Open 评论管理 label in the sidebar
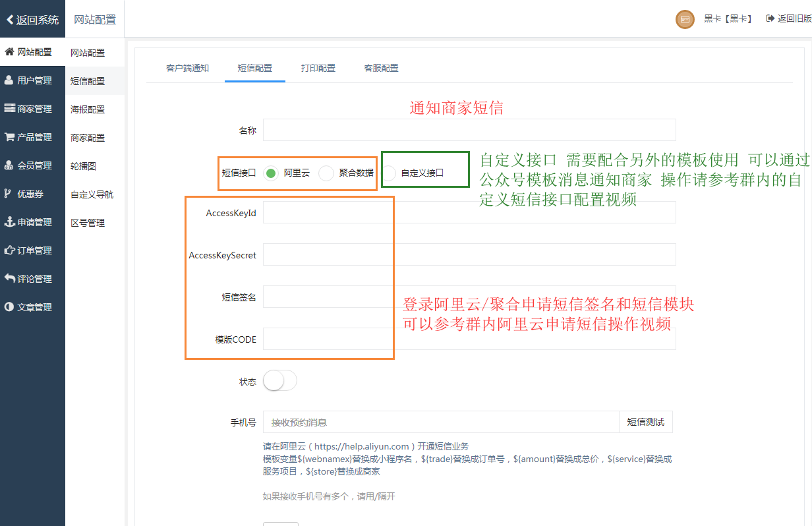This screenshot has height=526, width=812. 35,279
